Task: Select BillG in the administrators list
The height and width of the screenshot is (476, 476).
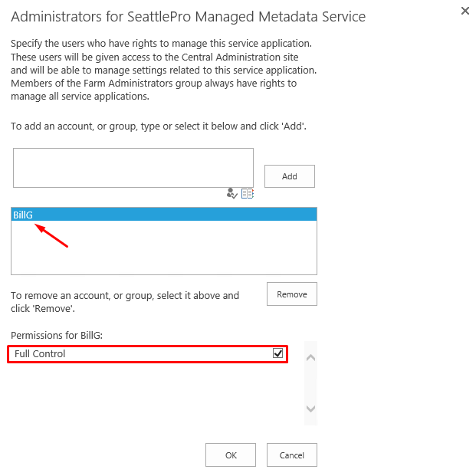Action: click(164, 215)
